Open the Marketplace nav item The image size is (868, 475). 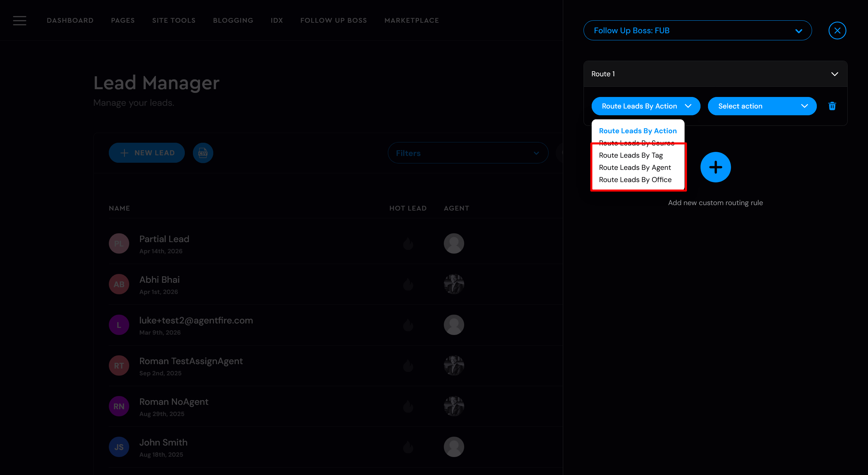(x=411, y=20)
